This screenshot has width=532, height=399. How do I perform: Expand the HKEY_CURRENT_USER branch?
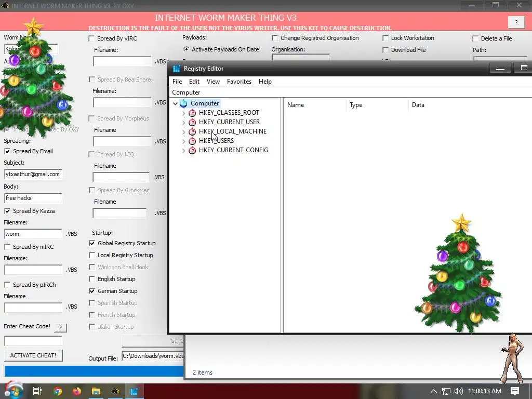[183, 122]
